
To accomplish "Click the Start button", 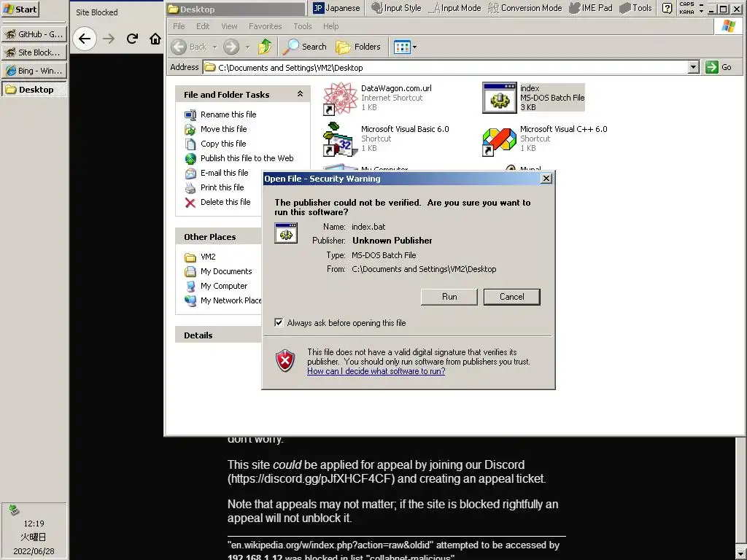I will click(20, 9).
